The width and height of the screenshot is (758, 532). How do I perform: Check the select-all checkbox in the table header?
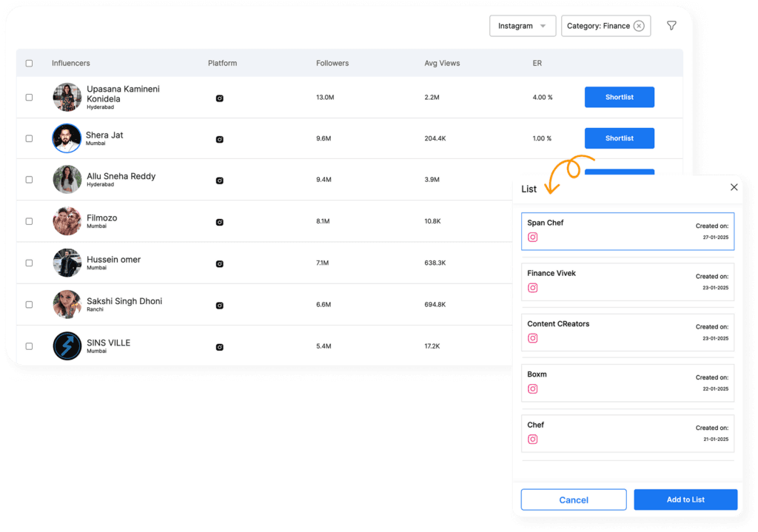click(29, 63)
